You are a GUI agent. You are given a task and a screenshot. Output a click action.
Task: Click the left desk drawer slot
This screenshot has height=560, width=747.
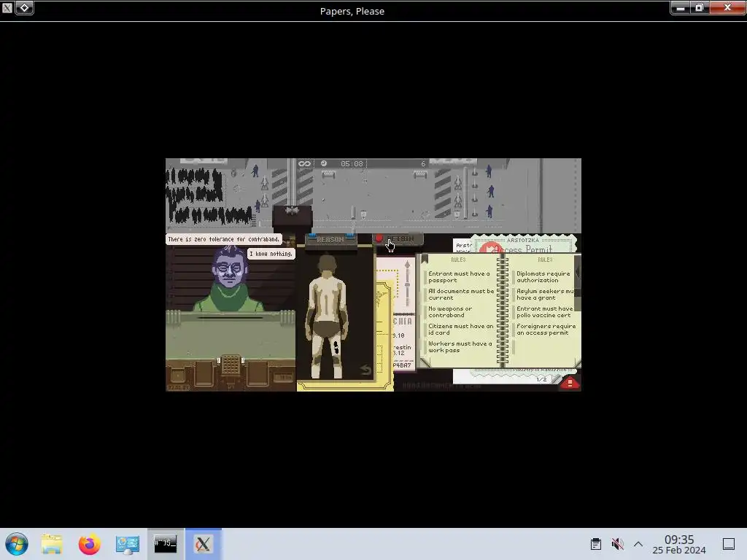pos(204,373)
